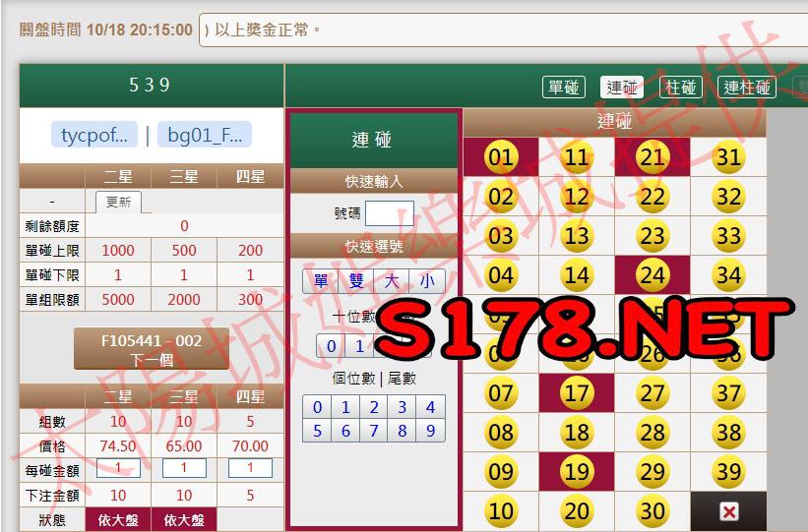Quick-select big numbers 大
Viewport: 808px width, 532px height.
pyautogui.click(x=392, y=281)
